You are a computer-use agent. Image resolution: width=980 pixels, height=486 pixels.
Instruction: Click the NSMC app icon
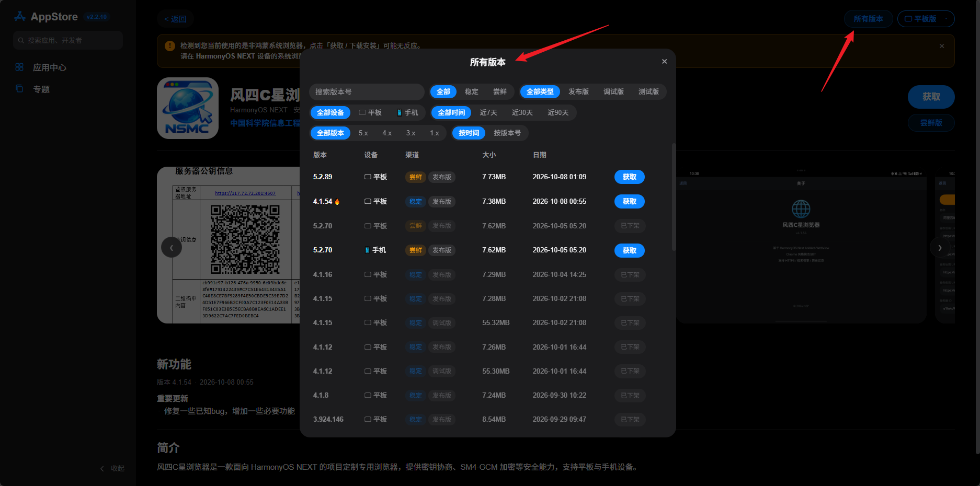(188, 108)
